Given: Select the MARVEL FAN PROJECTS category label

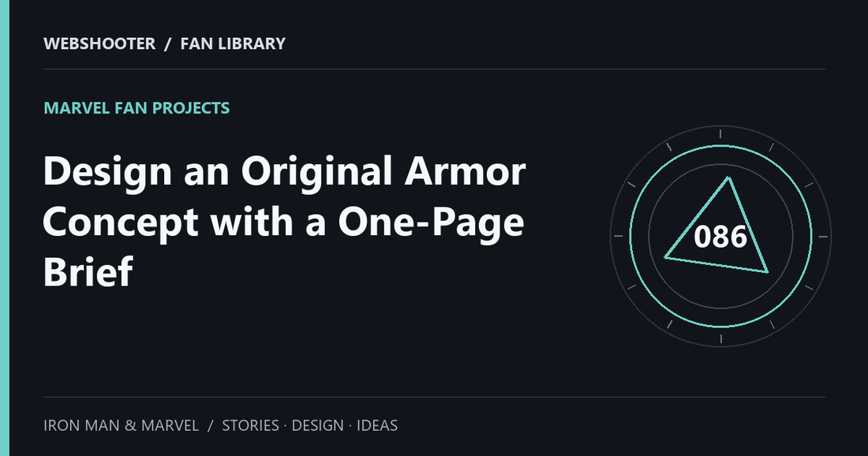Looking at the screenshot, I should point(137,108).
